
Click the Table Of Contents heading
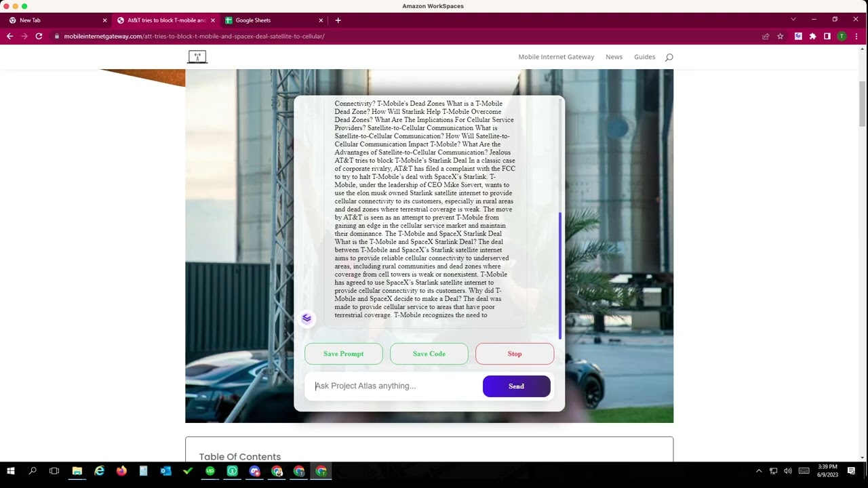pyautogui.click(x=240, y=457)
